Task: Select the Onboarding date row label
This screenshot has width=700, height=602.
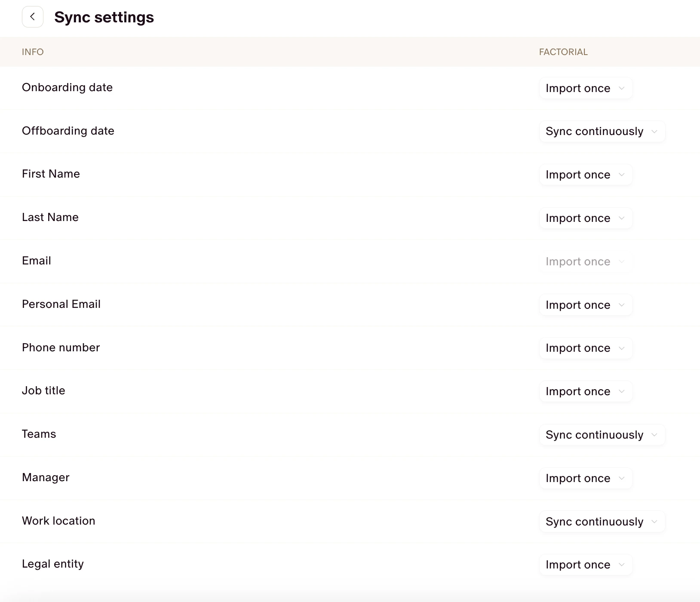Action: [x=67, y=87]
